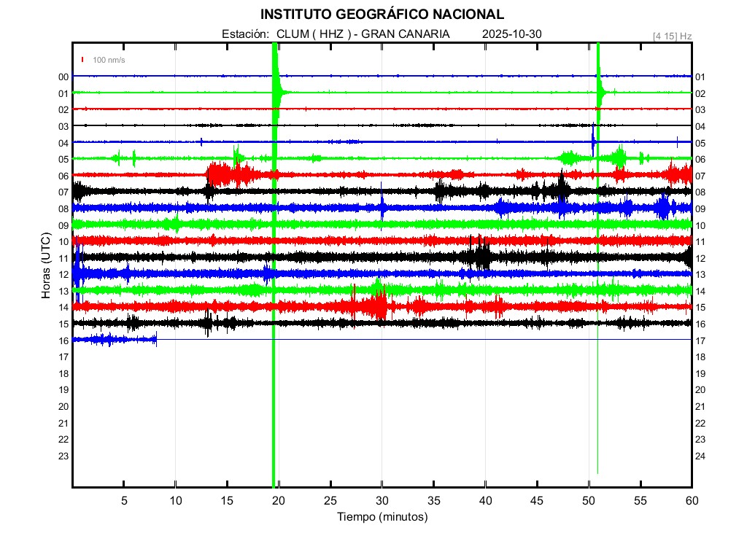The image size is (747, 560).
Task: Select the 5 minute tick label
Action: tap(124, 500)
